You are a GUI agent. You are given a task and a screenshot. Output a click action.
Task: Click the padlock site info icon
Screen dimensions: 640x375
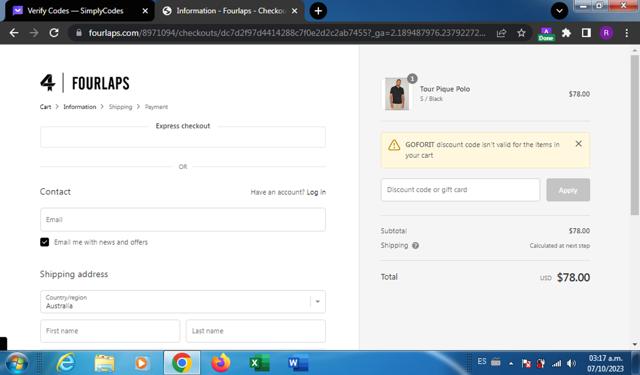pos(79,33)
